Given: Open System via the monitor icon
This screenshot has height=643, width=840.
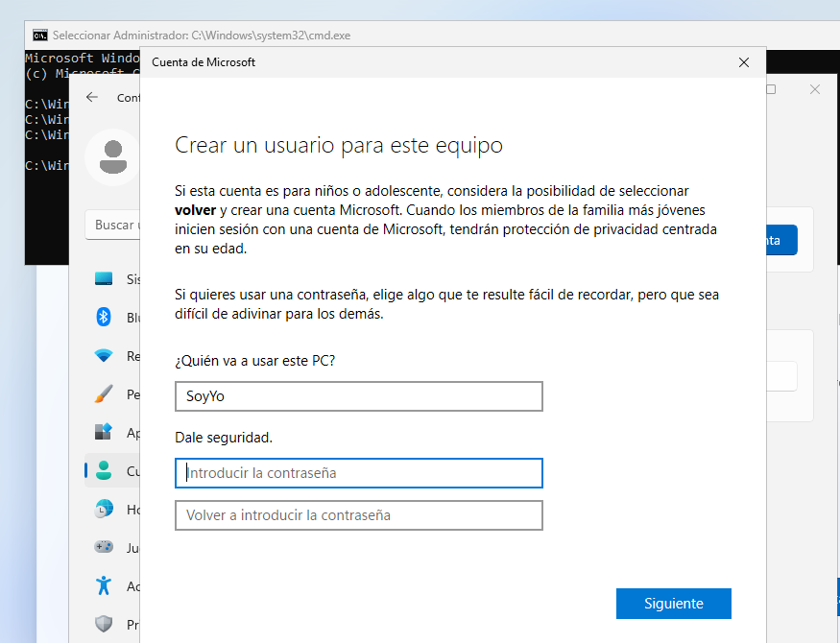Looking at the screenshot, I should tap(104, 279).
